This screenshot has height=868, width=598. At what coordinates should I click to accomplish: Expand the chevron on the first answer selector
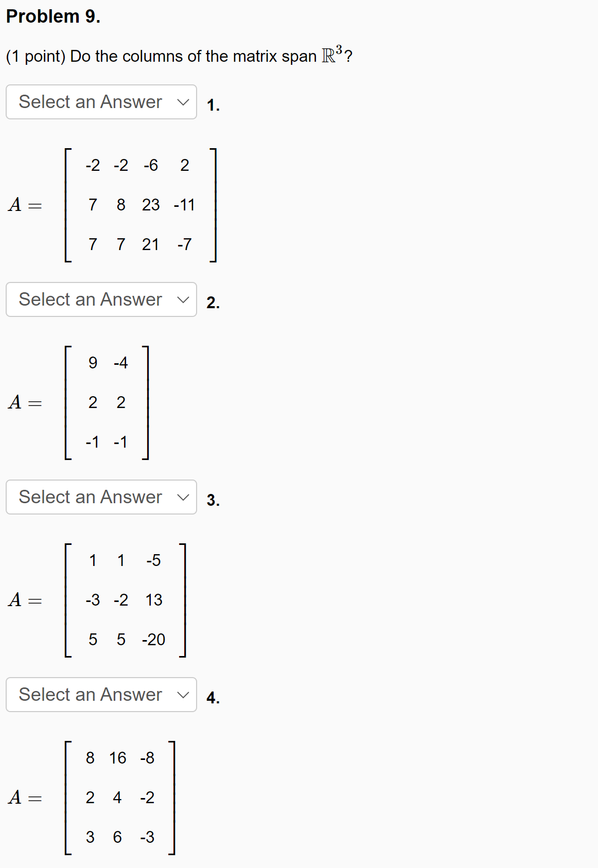(184, 102)
